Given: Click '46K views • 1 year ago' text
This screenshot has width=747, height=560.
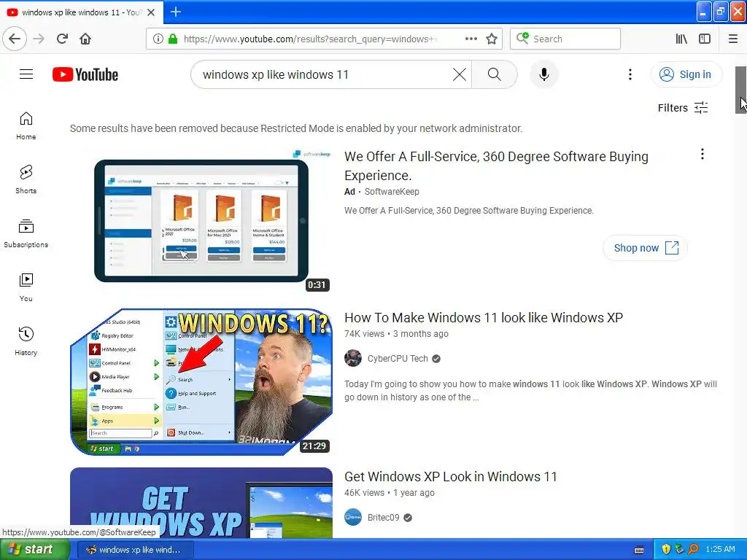Looking at the screenshot, I should [x=390, y=493].
